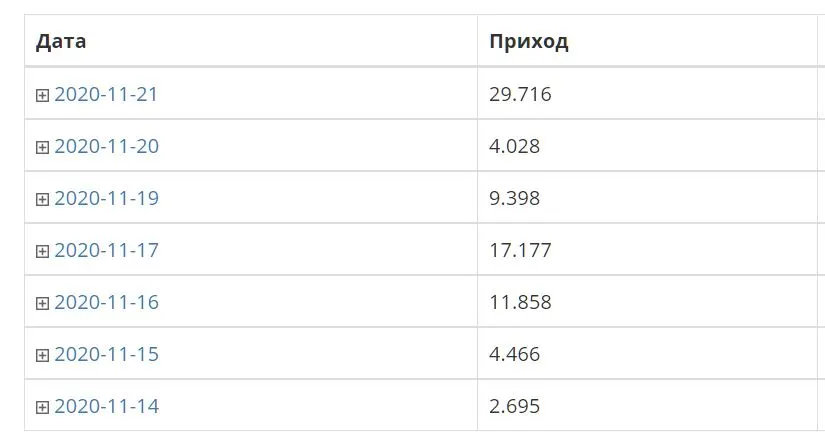Select the 2.695 income cell
Screen dimensions: 825x442
click(647, 406)
